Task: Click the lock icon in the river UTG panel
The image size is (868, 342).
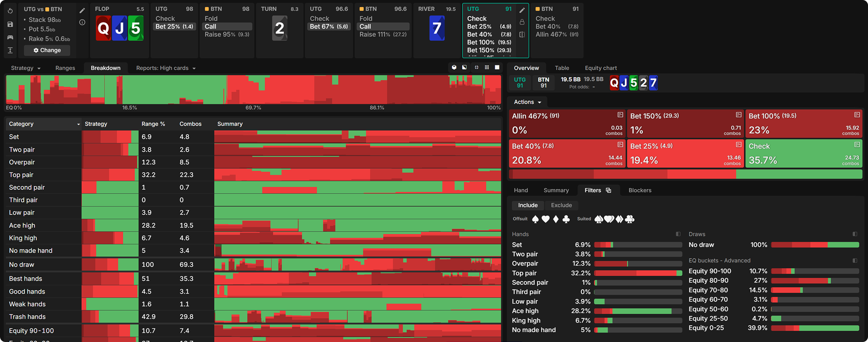Action: (x=522, y=22)
